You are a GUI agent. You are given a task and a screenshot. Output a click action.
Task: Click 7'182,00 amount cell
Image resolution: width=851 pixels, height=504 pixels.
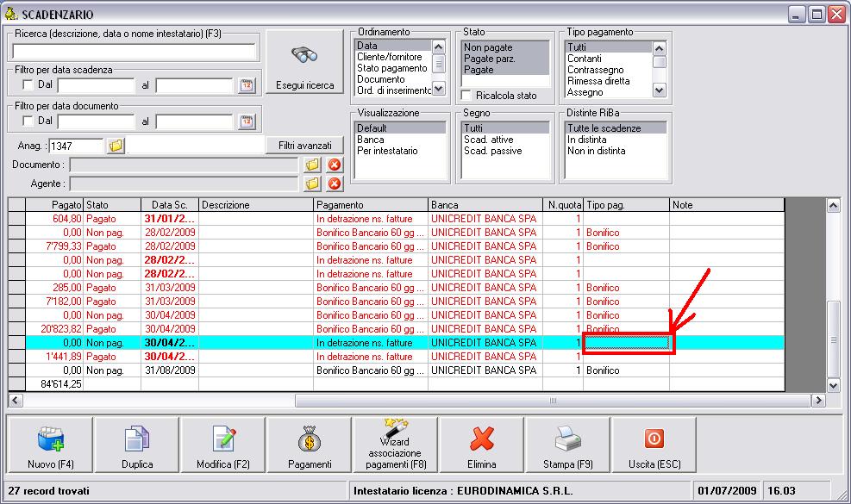click(54, 302)
